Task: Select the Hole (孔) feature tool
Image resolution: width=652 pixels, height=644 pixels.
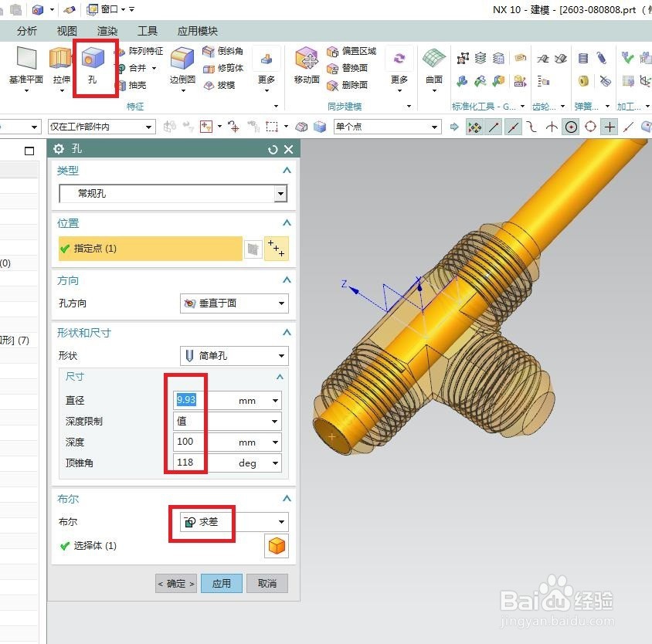Action: (92, 66)
